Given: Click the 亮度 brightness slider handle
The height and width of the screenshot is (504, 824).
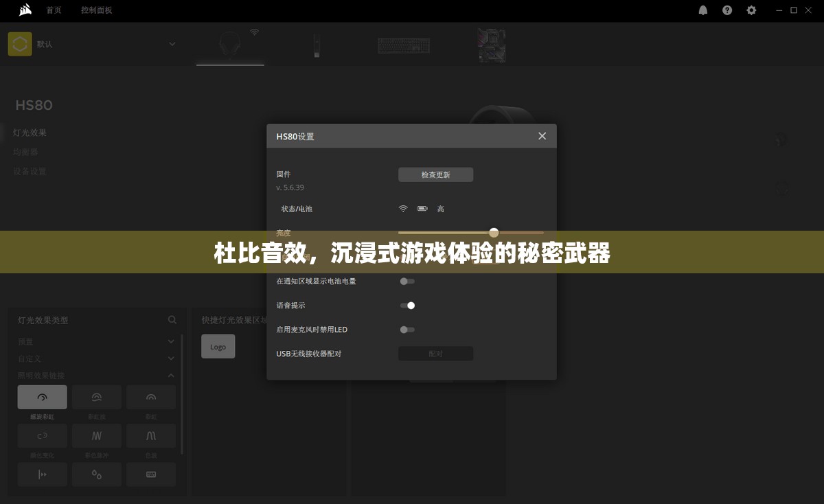Looking at the screenshot, I should pyautogui.click(x=494, y=233).
